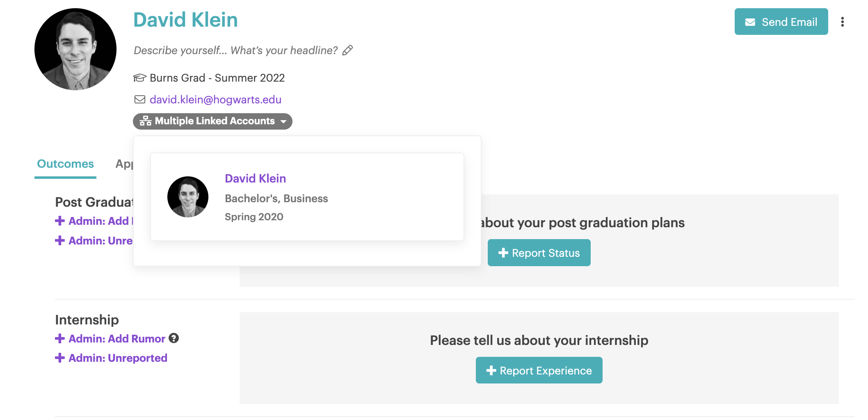Click linked account's small avatar thumbnail
The width and height of the screenshot is (868, 420).
188,197
